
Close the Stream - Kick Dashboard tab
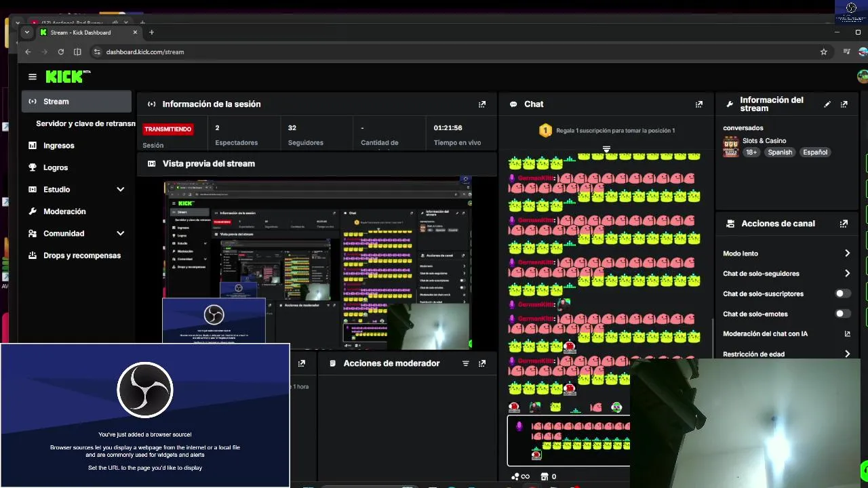click(135, 33)
